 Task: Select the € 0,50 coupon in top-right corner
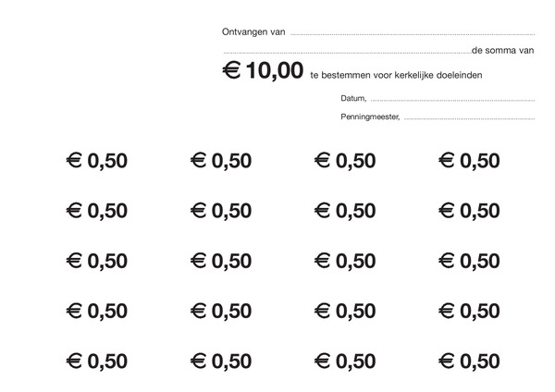pos(469,161)
